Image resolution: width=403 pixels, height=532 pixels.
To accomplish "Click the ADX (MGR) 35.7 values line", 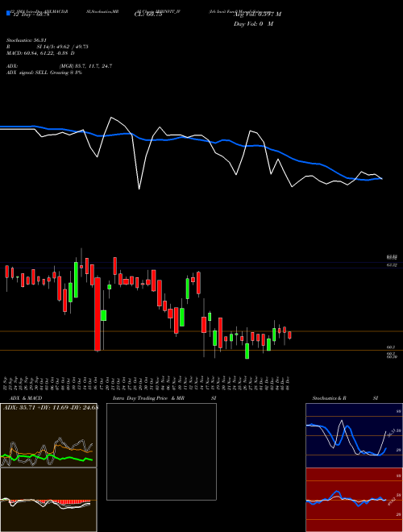I will [60, 66].
